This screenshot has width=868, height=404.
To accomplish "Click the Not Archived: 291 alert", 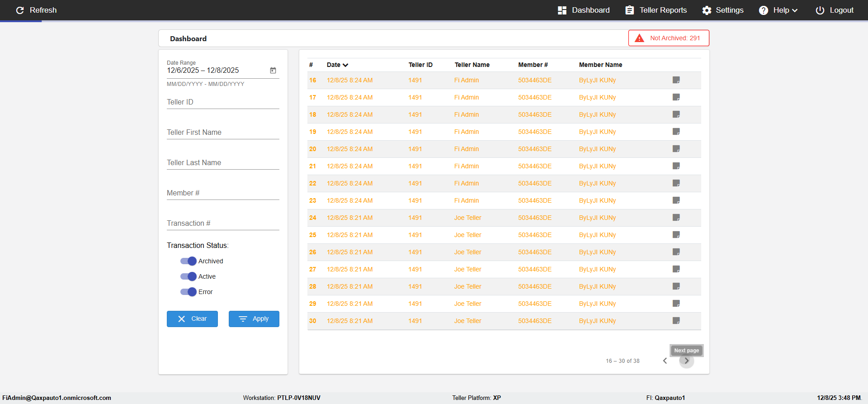I will click(669, 38).
